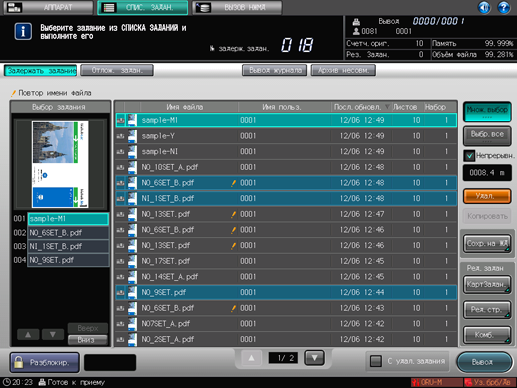The height and width of the screenshot is (388, 517).
Task: Enable the С удал. задания checkbox
Action: click(x=376, y=361)
